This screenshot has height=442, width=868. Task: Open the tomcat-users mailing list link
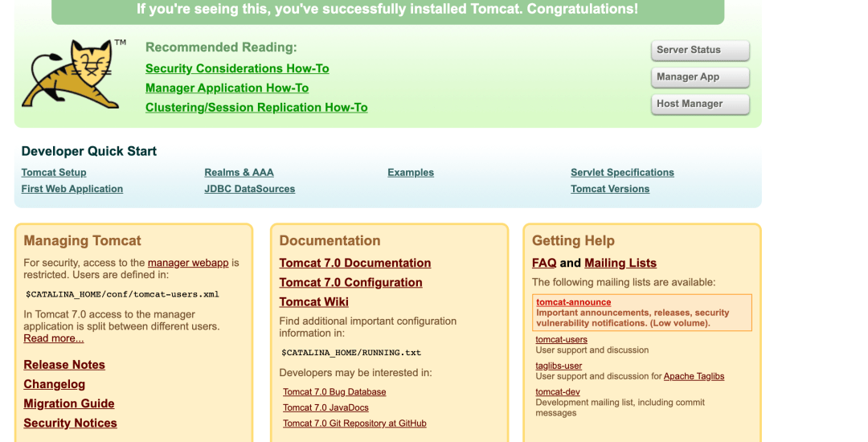pos(561,340)
